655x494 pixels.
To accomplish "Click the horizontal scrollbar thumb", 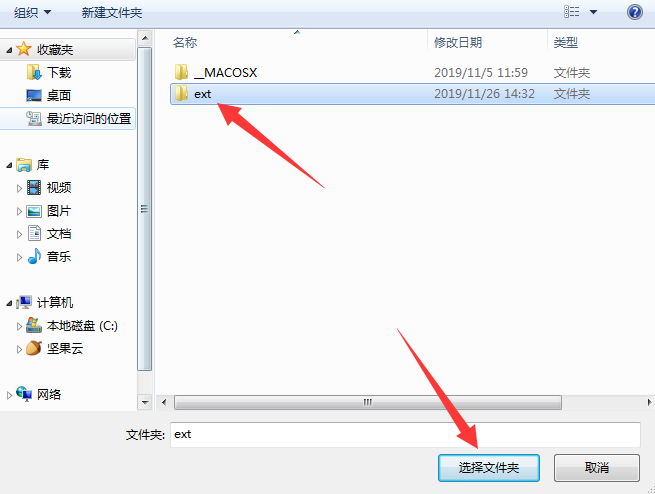I will 368,403.
